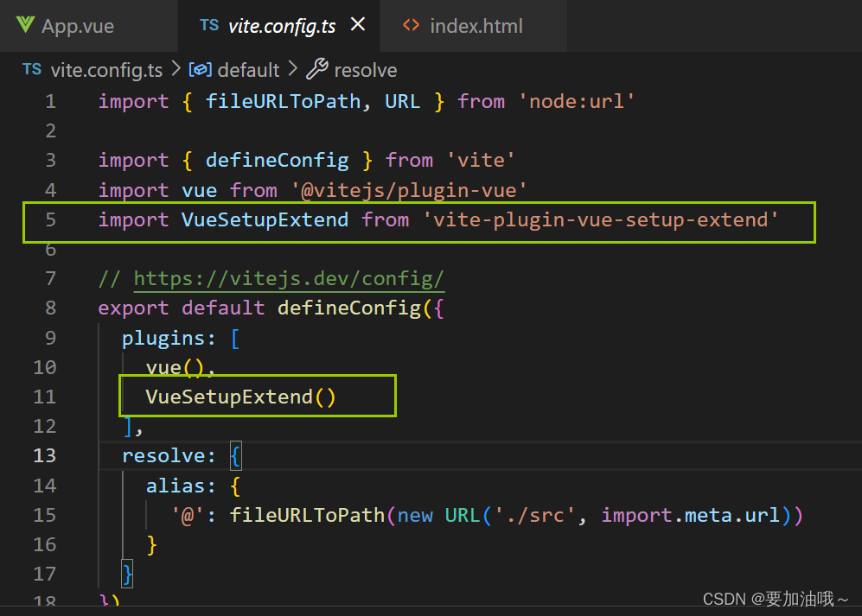Open the resolve breadcrumb dropdown

(x=367, y=70)
